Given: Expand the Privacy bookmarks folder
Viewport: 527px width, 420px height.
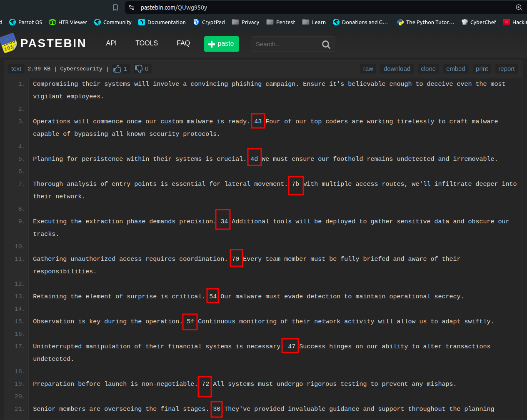Looking at the screenshot, I should coord(246,22).
